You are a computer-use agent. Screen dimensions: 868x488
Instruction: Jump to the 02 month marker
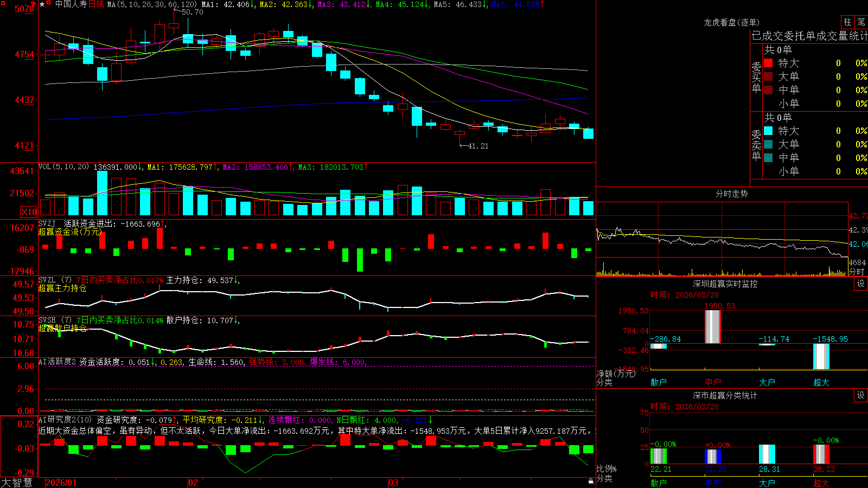[x=193, y=483]
